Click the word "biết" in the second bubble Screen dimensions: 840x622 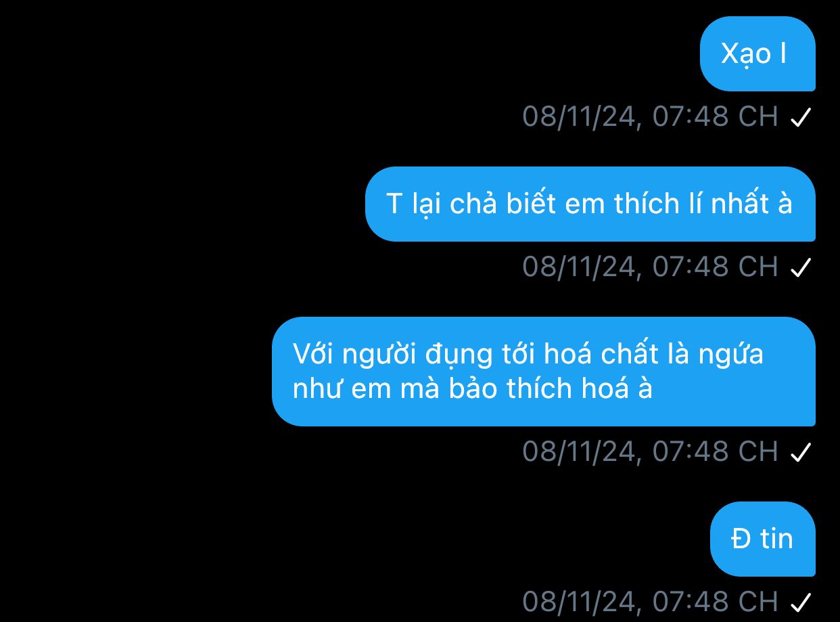tap(532, 204)
